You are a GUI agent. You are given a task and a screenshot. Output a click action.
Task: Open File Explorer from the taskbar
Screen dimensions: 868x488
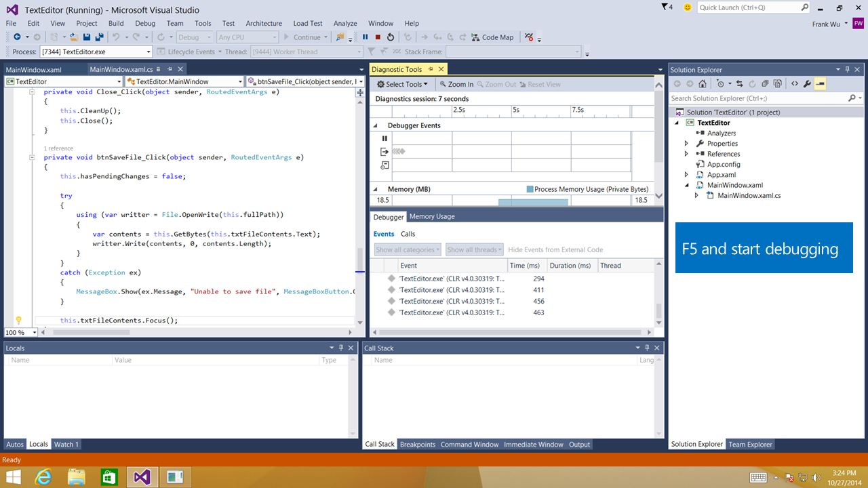[x=77, y=476]
